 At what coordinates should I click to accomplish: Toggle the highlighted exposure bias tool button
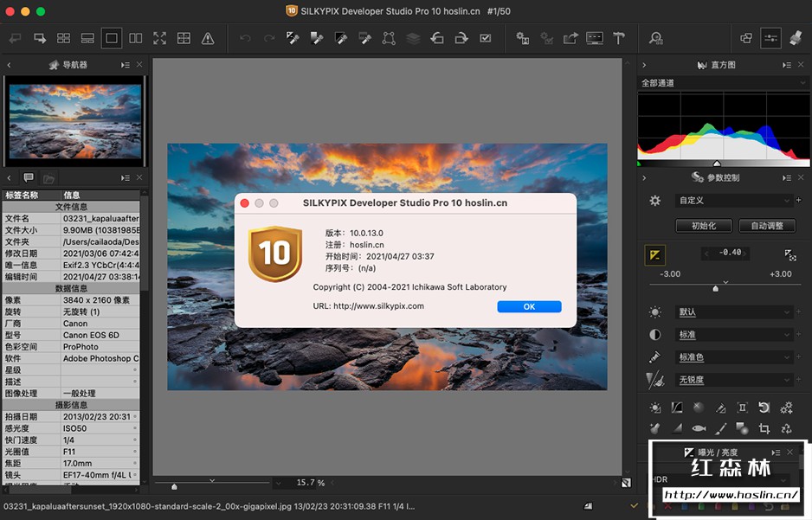pos(655,254)
